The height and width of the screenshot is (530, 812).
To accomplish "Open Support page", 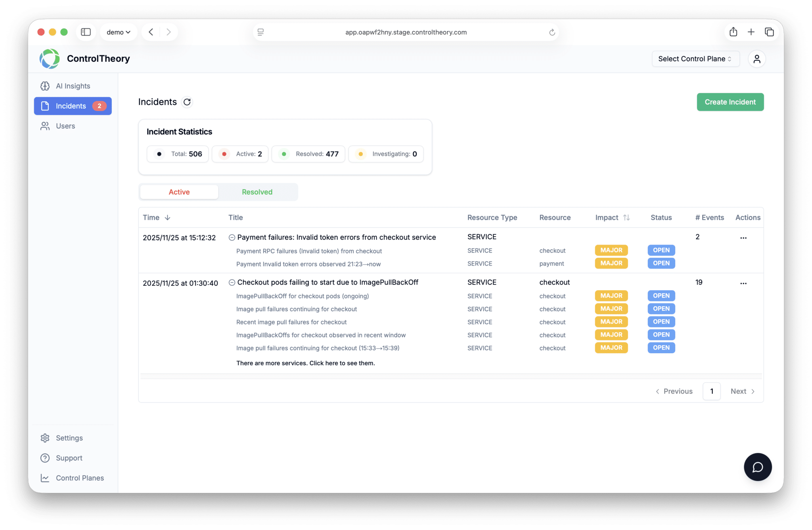I will coord(69,458).
